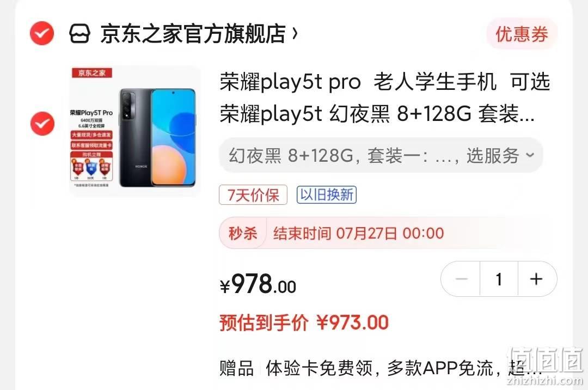Viewport: 588px width, 390px height.
Task: Tap the 以旧换新 trade-in tag
Action: tap(327, 195)
